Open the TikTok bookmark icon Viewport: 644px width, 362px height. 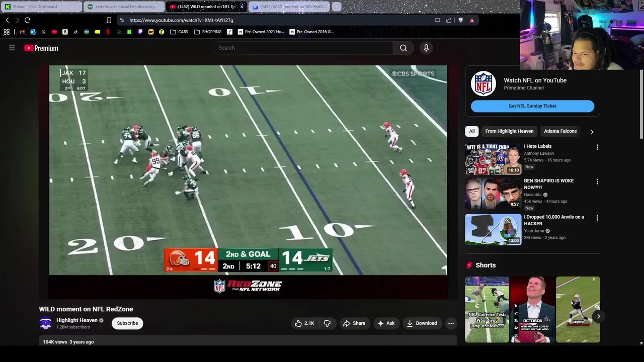[x=75, y=32]
